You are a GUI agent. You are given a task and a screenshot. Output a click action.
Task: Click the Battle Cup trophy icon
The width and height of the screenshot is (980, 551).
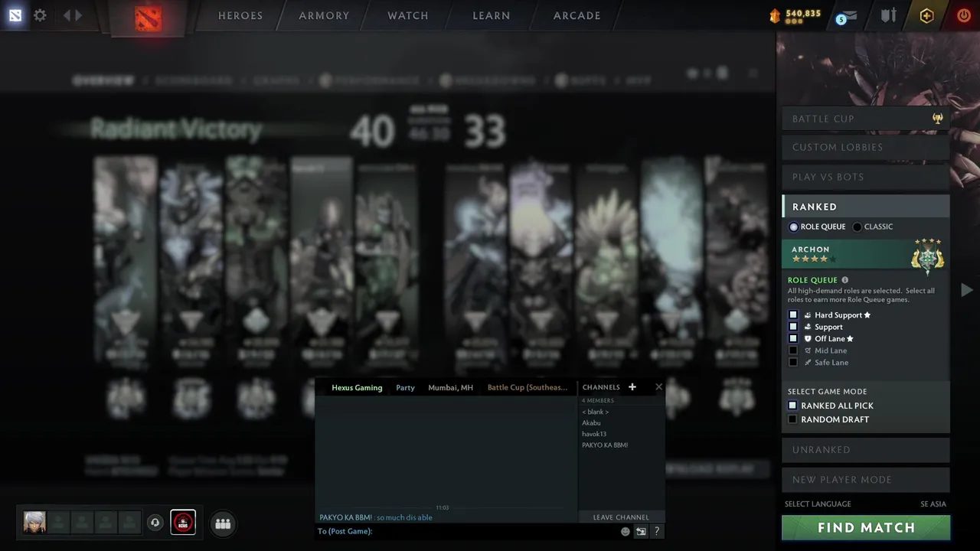937,119
